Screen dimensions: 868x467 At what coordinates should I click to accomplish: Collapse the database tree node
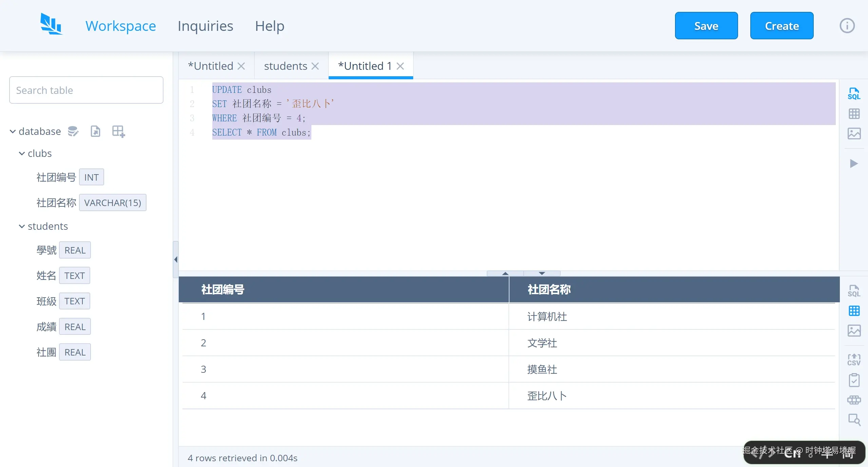[12, 131]
